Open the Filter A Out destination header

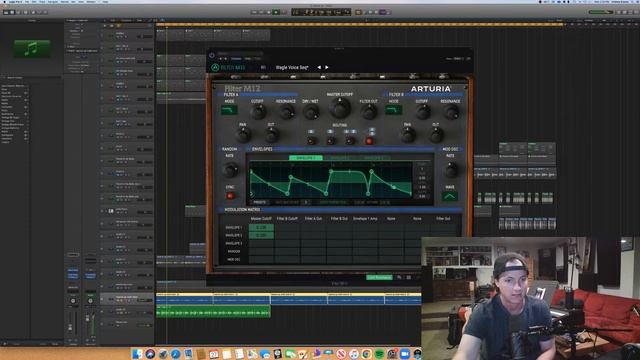pyautogui.click(x=313, y=219)
